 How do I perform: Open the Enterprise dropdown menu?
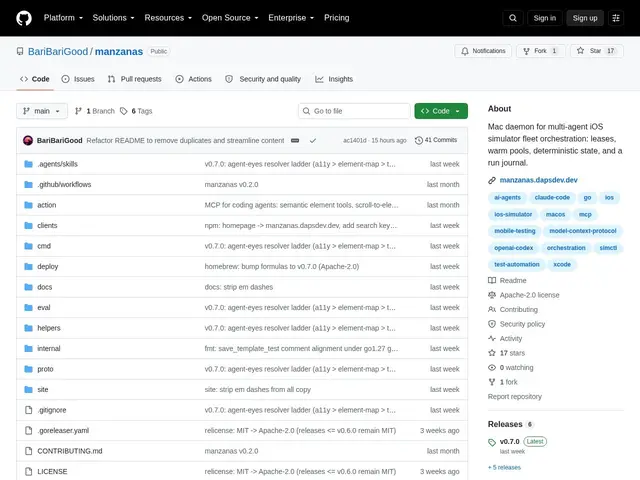click(291, 18)
